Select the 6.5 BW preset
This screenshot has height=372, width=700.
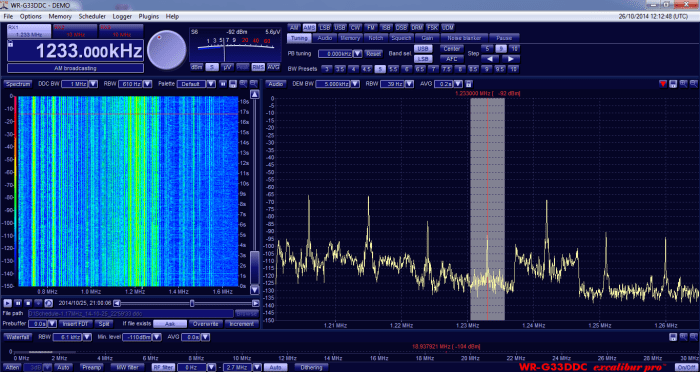tap(420, 69)
